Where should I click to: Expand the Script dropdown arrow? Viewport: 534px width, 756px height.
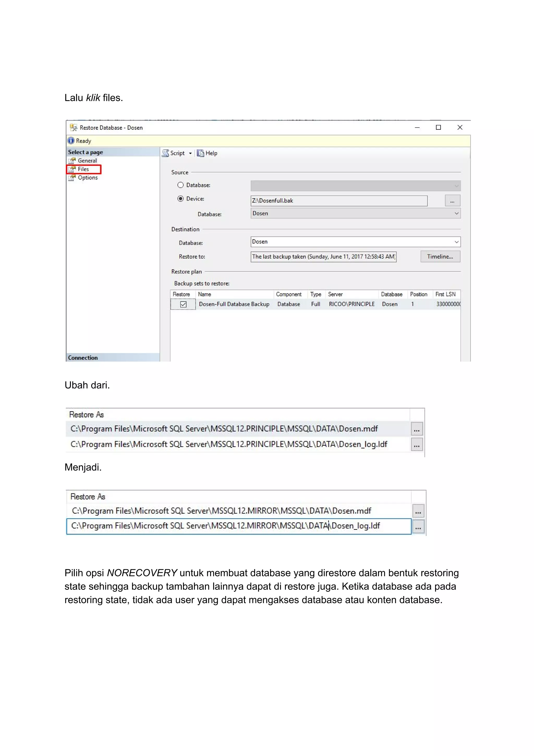click(190, 153)
